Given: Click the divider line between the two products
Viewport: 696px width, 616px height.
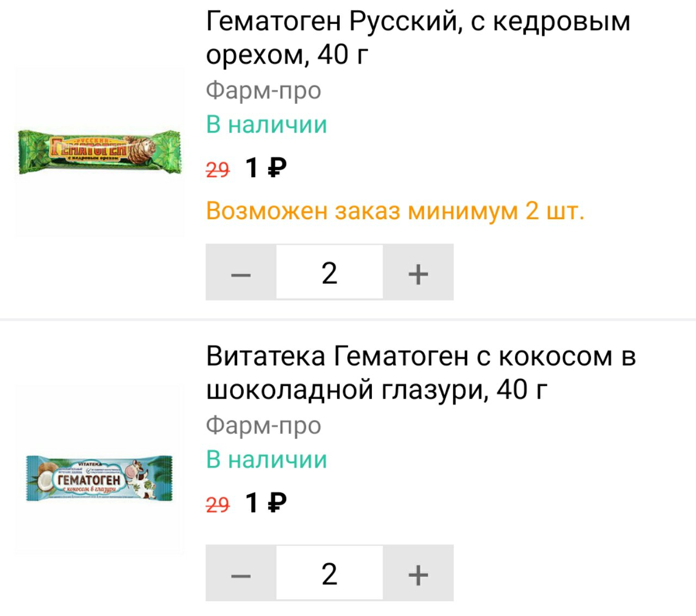Looking at the screenshot, I should 348,319.
